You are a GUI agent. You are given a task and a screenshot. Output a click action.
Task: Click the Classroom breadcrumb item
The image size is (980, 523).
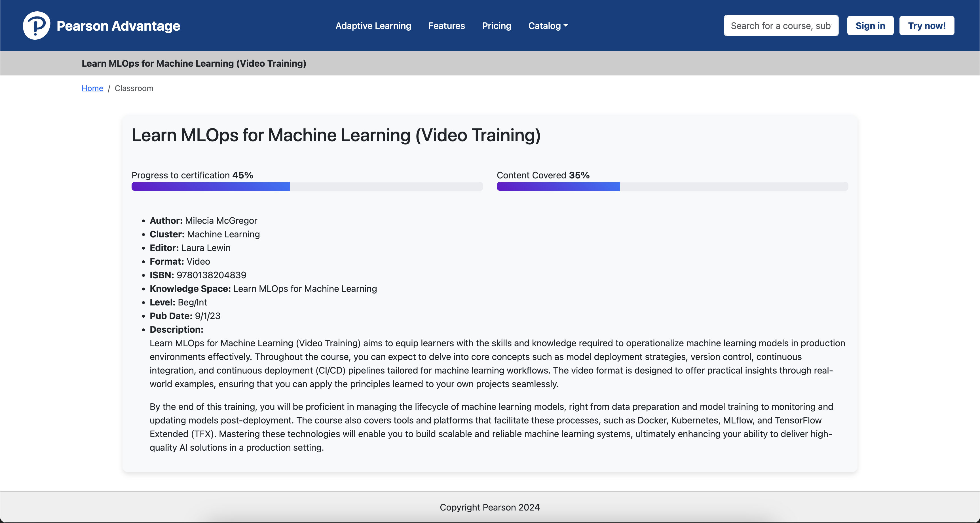(134, 88)
